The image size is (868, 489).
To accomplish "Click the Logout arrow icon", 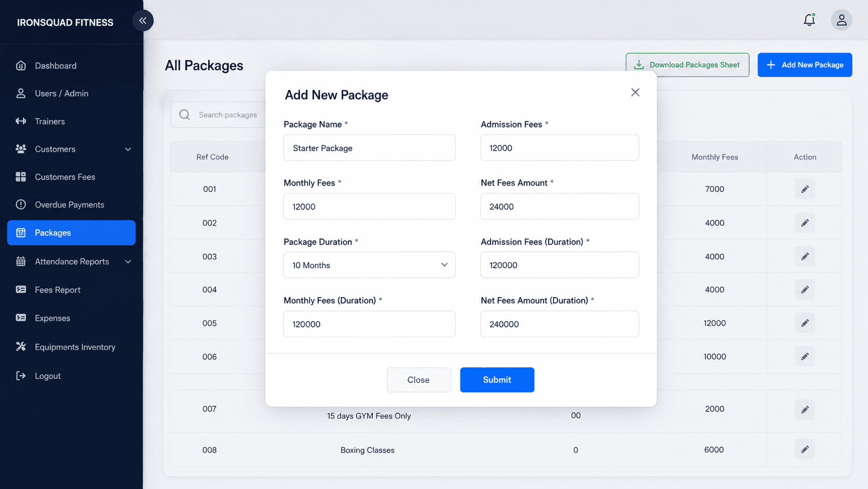I will point(21,376).
